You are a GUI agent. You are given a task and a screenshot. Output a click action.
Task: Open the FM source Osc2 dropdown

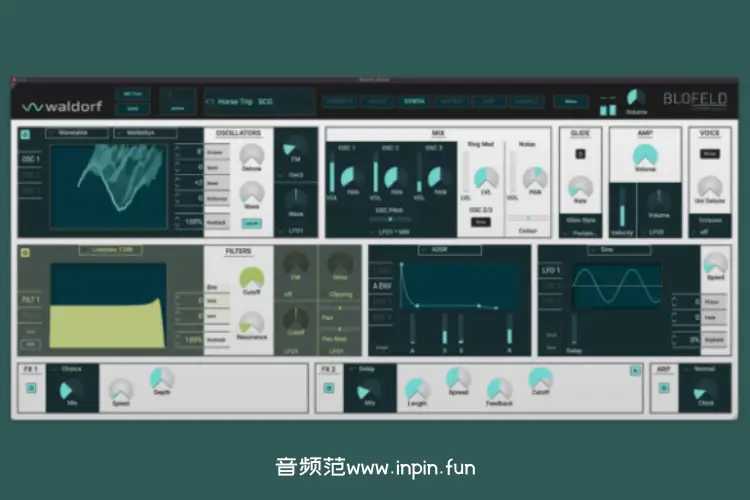click(296, 175)
